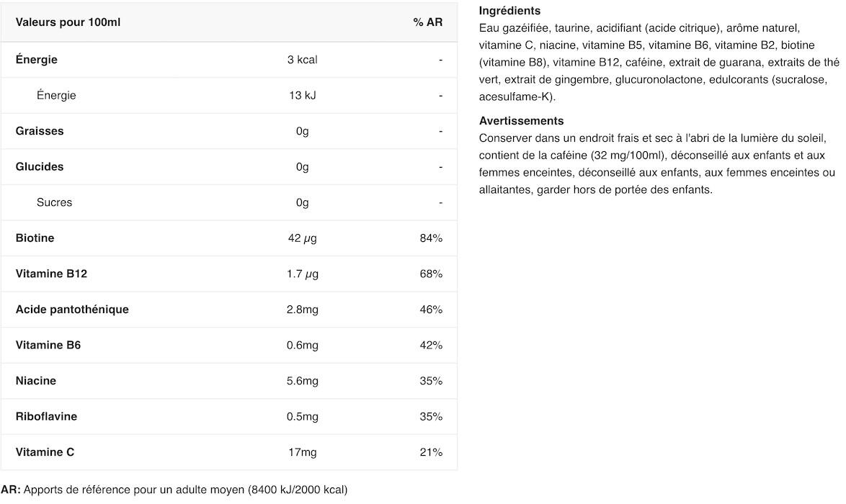The image size is (846, 504).
Task: Select the Riboflavine row label
Action: click(x=46, y=416)
